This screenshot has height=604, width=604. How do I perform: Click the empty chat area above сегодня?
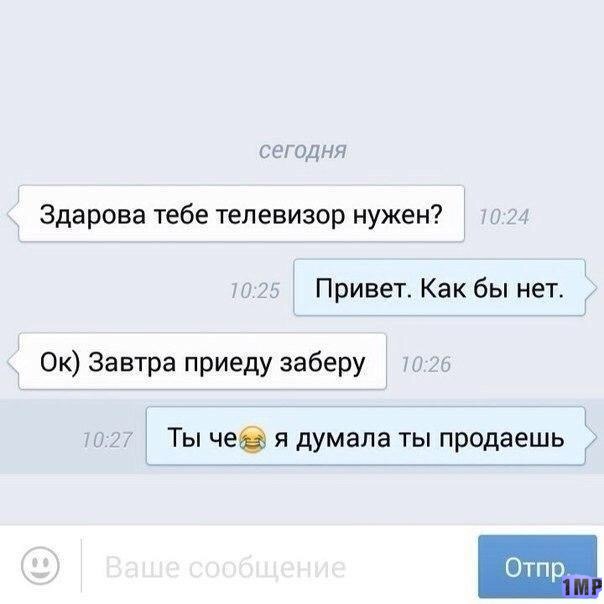[302, 69]
